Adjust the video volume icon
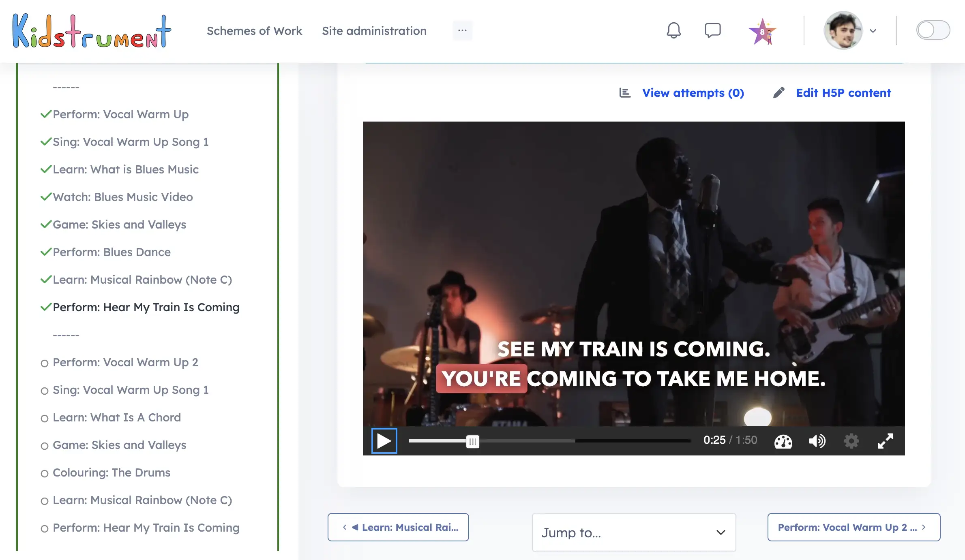Screen dimensions: 965x560 [817, 441]
